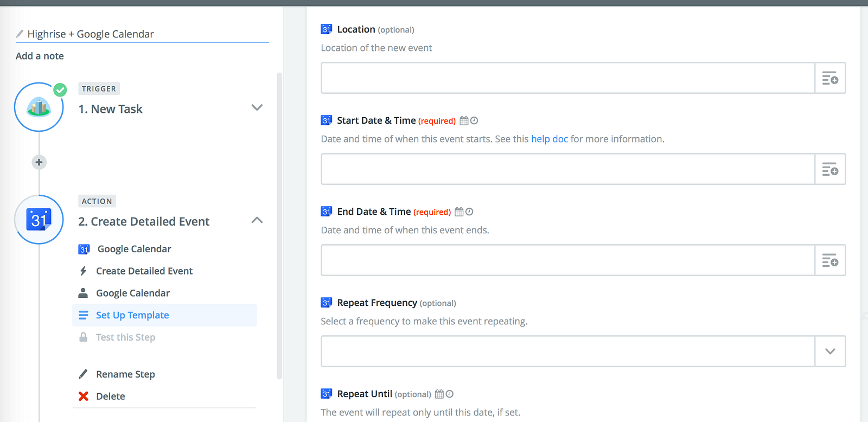Click the ACTION label badge
Viewport: 868px width, 422px height.
pyautogui.click(x=97, y=201)
